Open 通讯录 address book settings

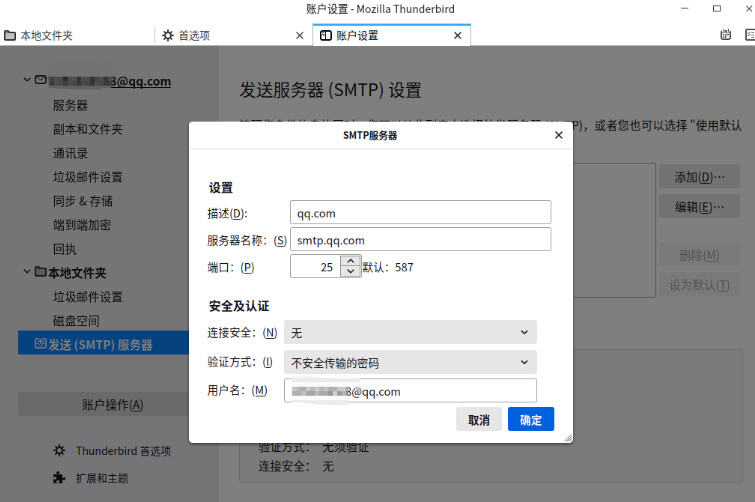point(70,154)
